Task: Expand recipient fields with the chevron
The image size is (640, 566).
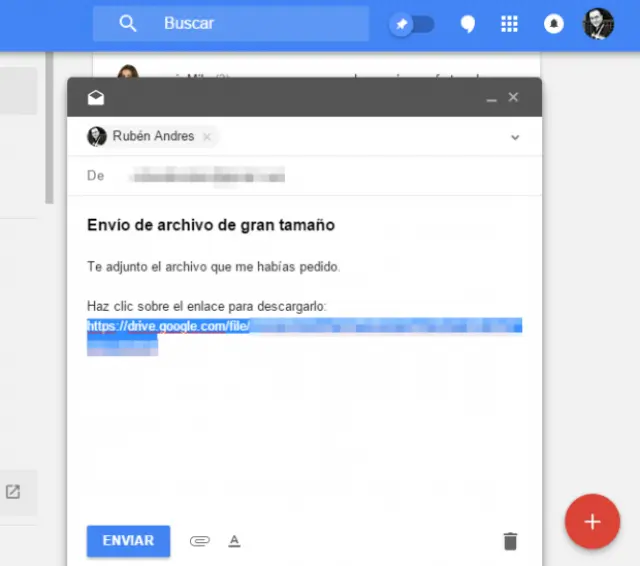Action: point(515,137)
